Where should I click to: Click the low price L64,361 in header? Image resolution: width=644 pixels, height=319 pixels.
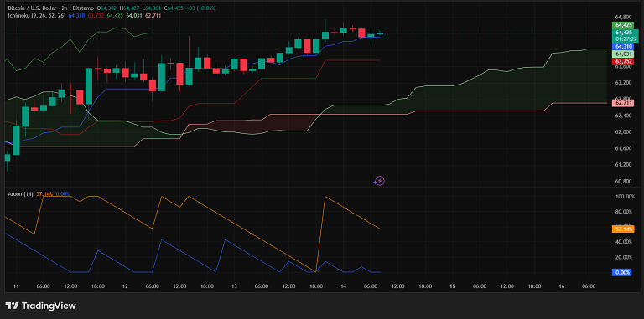(151, 8)
